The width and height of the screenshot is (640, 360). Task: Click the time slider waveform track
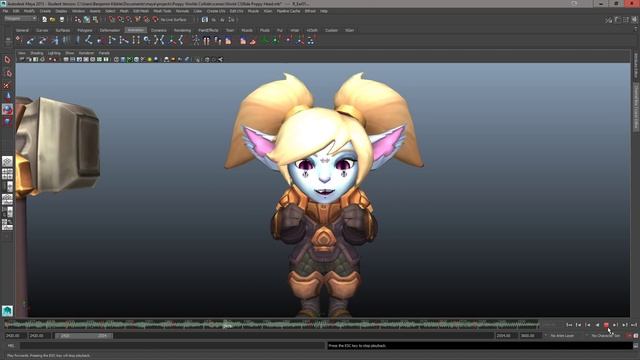point(272,325)
